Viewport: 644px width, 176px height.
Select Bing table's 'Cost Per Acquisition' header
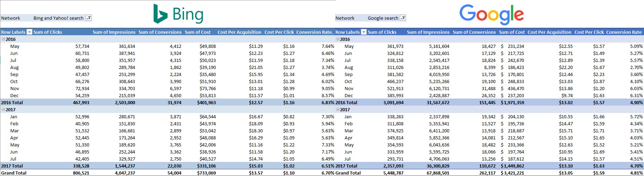coord(239,32)
